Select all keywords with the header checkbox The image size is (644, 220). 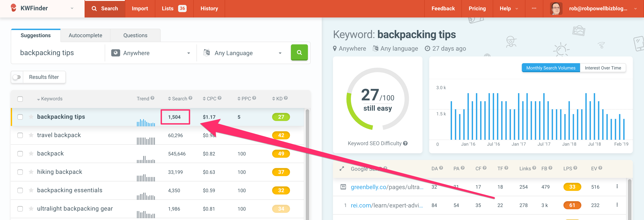[x=20, y=99]
